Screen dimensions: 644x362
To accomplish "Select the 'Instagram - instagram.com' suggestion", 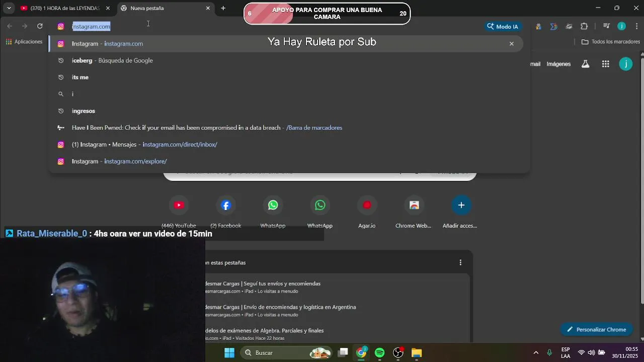I will [x=286, y=44].
